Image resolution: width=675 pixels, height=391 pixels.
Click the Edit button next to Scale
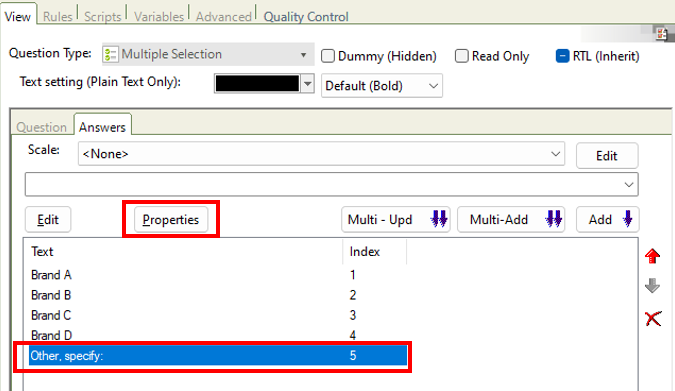pyautogui.click(x=607, y=155)
